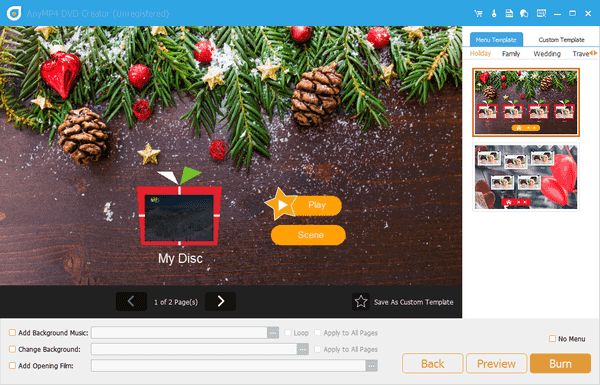Browse for background image file

click(303, 349)
